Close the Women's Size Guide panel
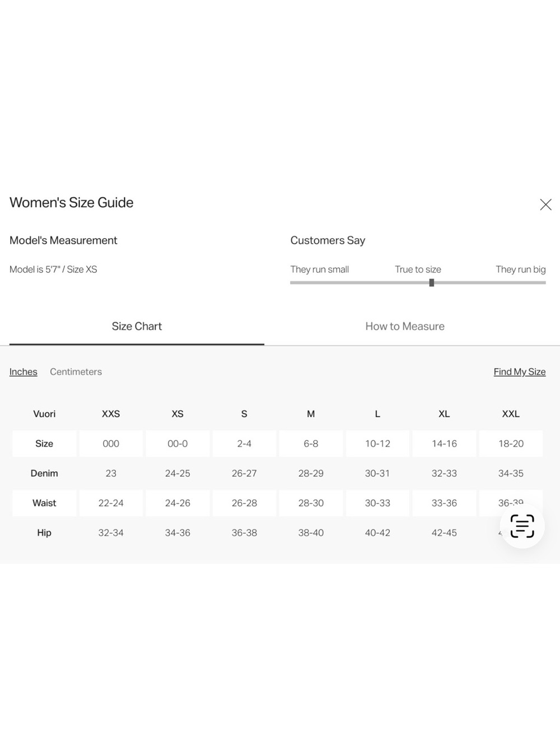The image size is (560, 747). [x=545, y=205]
